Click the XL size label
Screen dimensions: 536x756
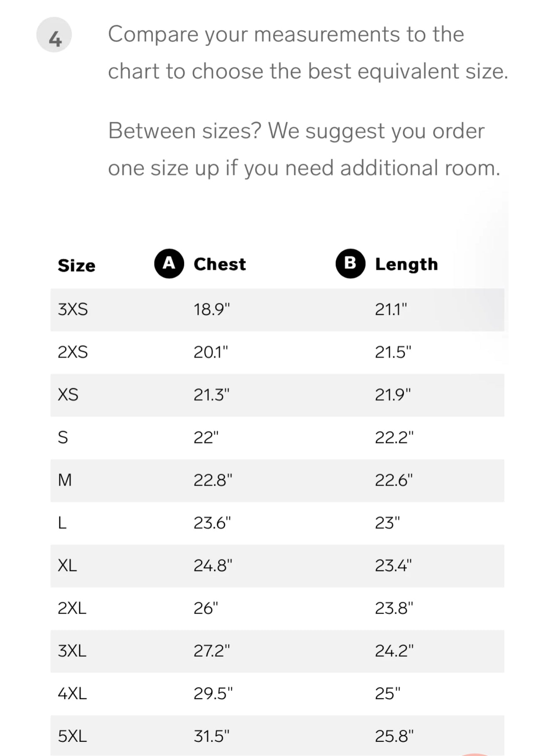[67, 565]
